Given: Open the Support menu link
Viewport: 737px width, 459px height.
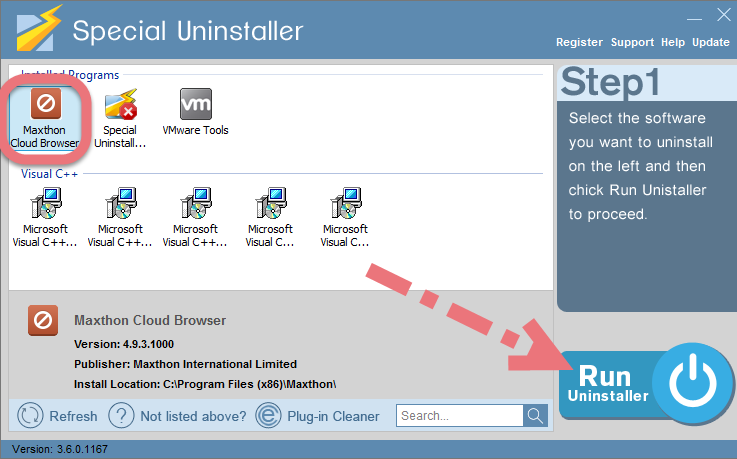Looking at the screenshot, I should (x=632, y=42).
